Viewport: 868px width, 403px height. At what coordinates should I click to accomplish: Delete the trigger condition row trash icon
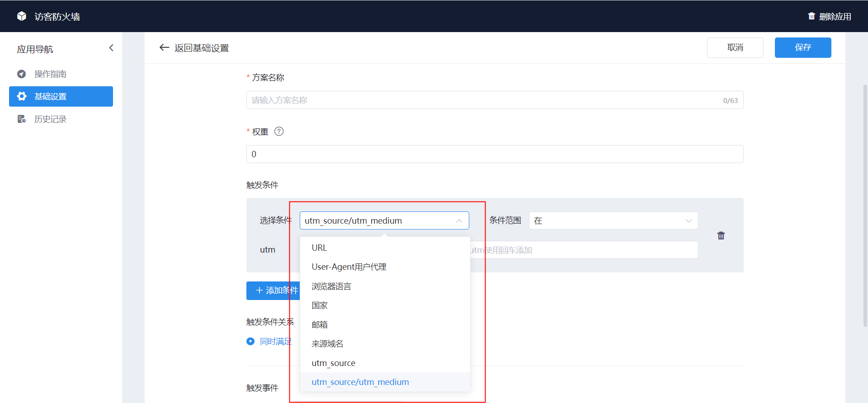(721, 235)
